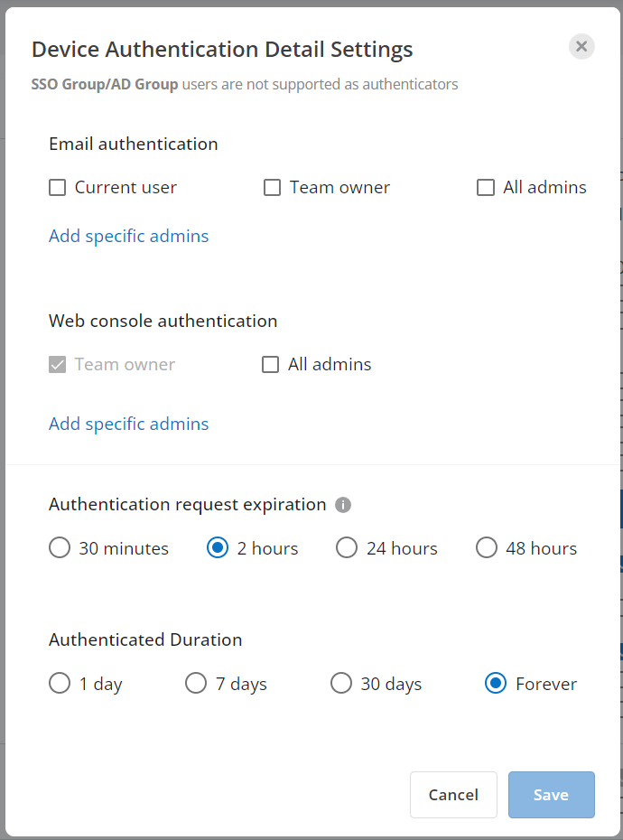Choose the 48 hours expiration option
The height and width of the screenshot is (840, 623).
[487, 547]
